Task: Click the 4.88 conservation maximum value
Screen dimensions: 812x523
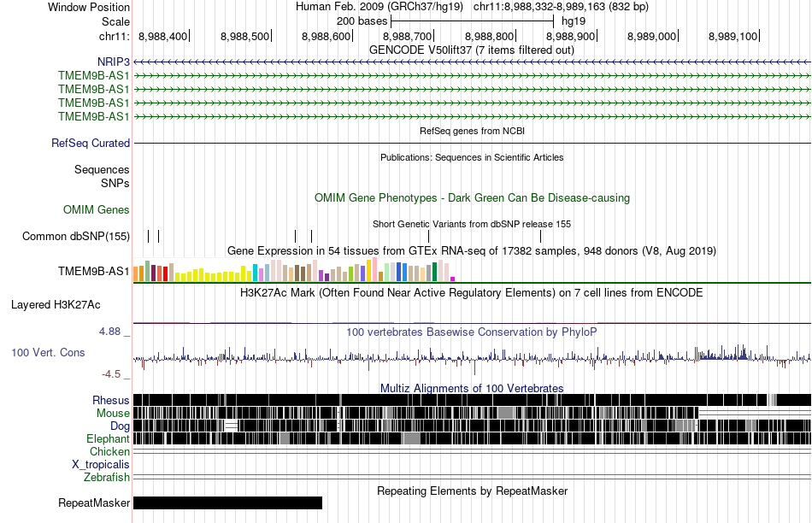Action: [x=109, y=332]
